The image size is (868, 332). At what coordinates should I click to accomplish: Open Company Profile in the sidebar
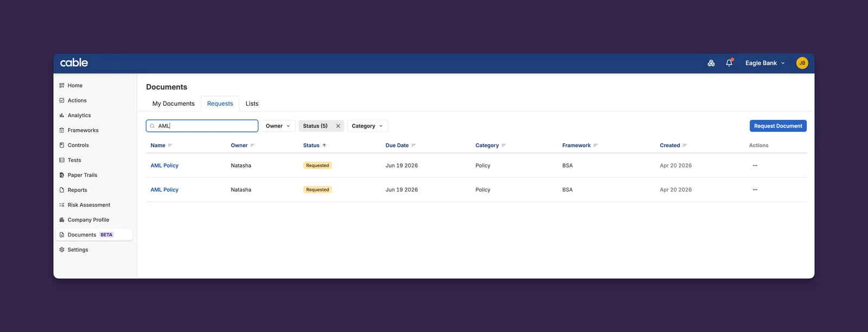click(x=94, y=220)
